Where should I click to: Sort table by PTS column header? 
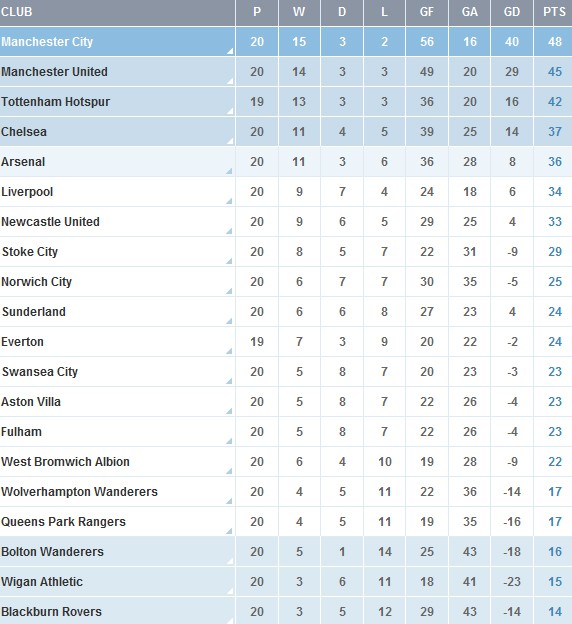point(554,12)
